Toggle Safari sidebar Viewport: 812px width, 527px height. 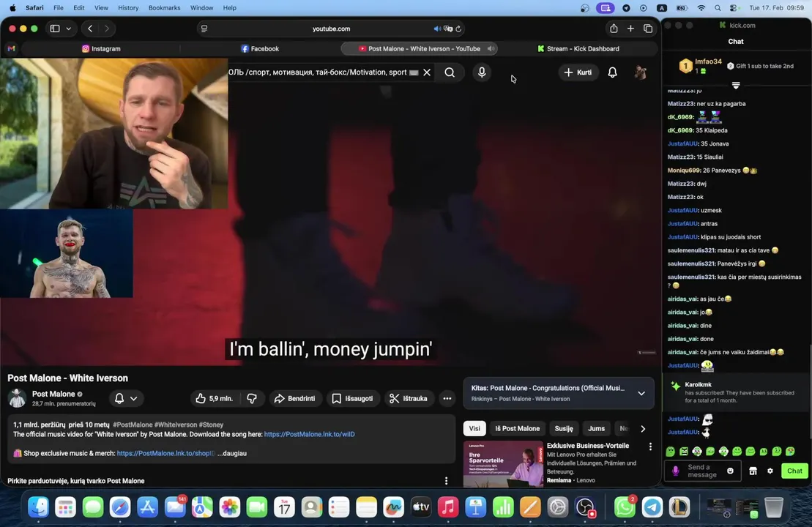pyautogui.click(x=55, y=29)
